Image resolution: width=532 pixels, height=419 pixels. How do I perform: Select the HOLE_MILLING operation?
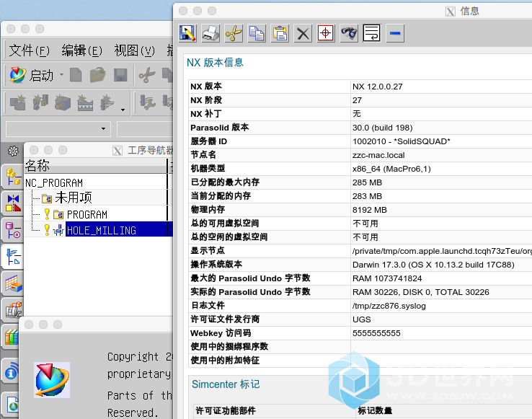(x=102, y=230)
